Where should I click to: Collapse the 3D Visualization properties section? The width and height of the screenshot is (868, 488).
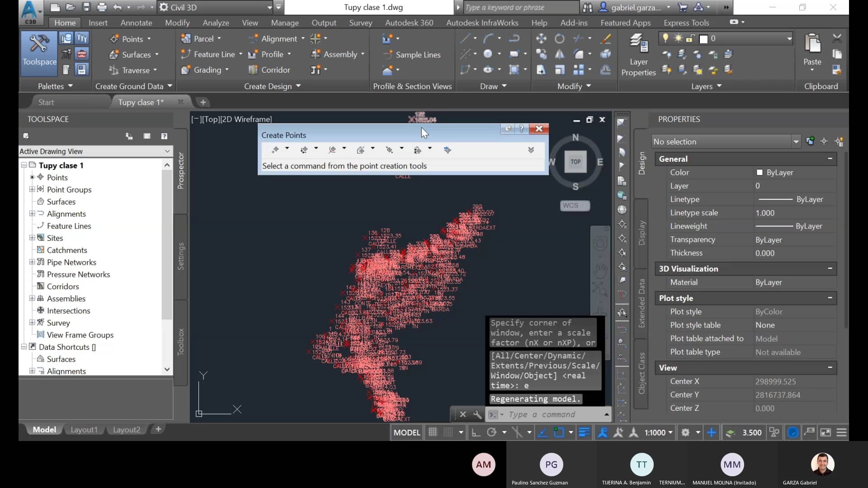(x=830, y=268)
